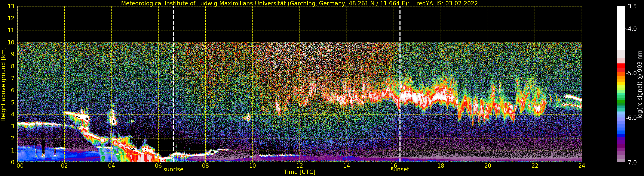644x176 pixels.
Task: Select the 'sunrise' label below the axis
Action: 173,170
